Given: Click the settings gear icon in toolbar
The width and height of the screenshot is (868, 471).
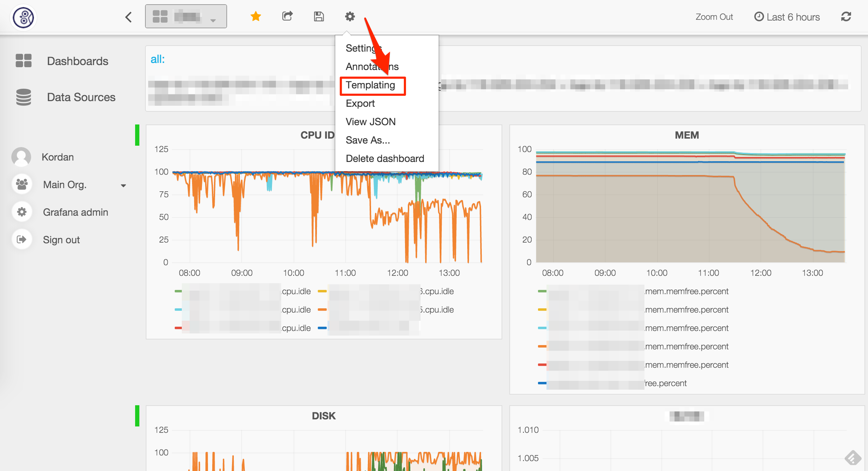Looking at the screenshot, I should click(x=350, y=16).
